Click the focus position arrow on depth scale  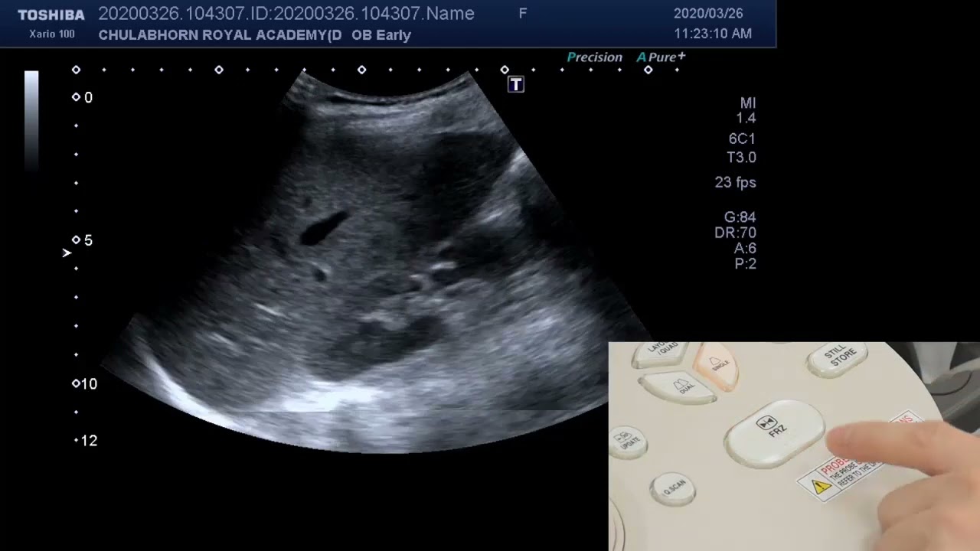tap(67, 253)
